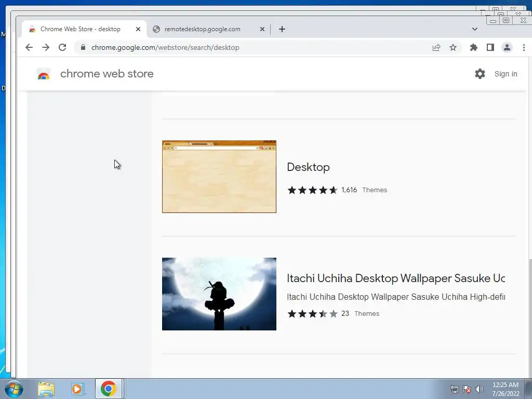532x399 pixels.
Task: Click the page vertical scrollbar thumb
Action: [529, 317]
